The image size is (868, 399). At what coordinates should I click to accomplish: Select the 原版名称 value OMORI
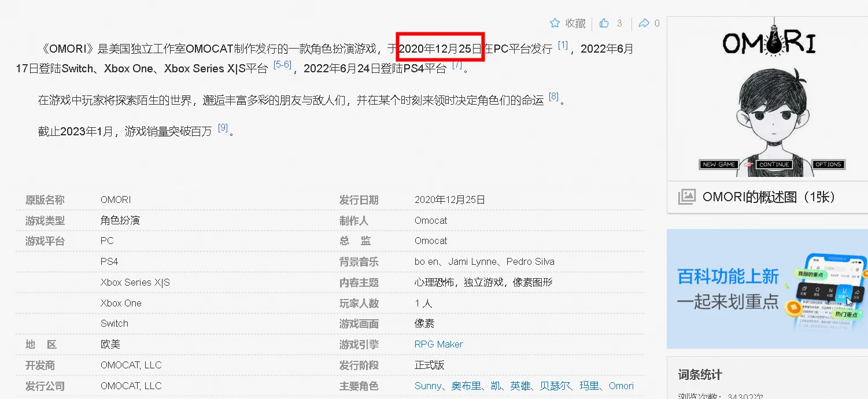coord(116,199)
